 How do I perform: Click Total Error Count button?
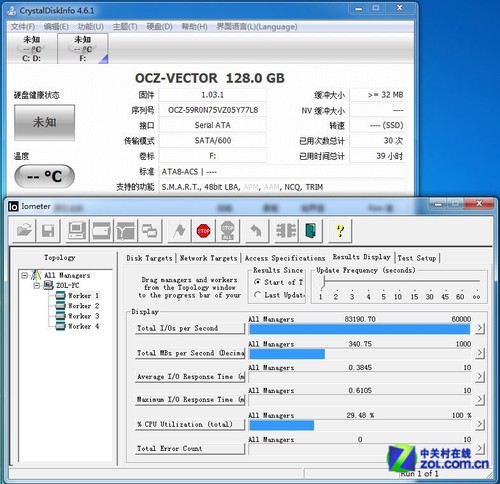tap(190, 449)
